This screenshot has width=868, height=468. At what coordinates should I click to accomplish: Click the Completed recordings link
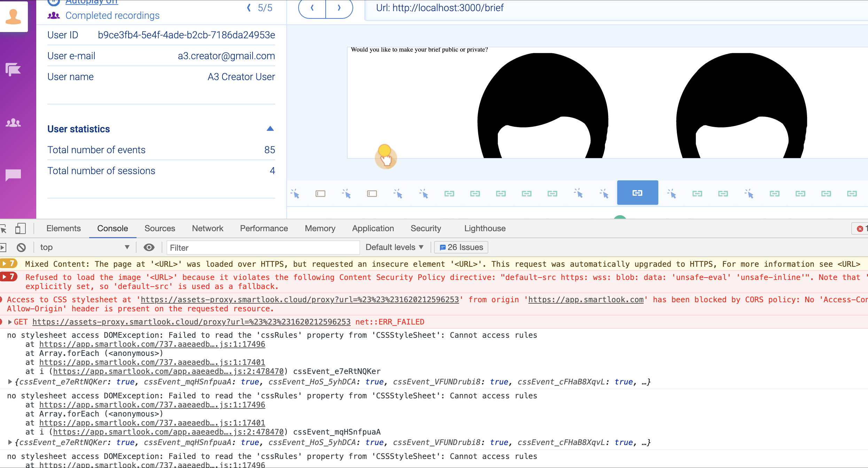point(112,15)
